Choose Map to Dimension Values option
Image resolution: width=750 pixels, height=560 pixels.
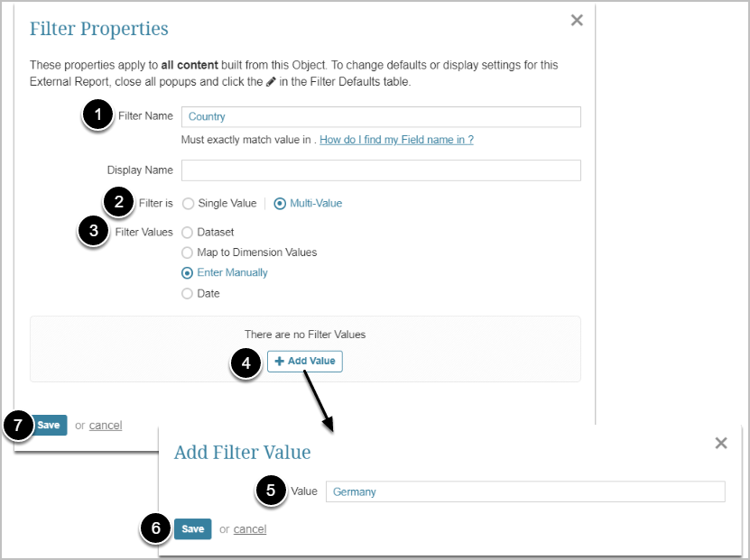coord(188,252)
